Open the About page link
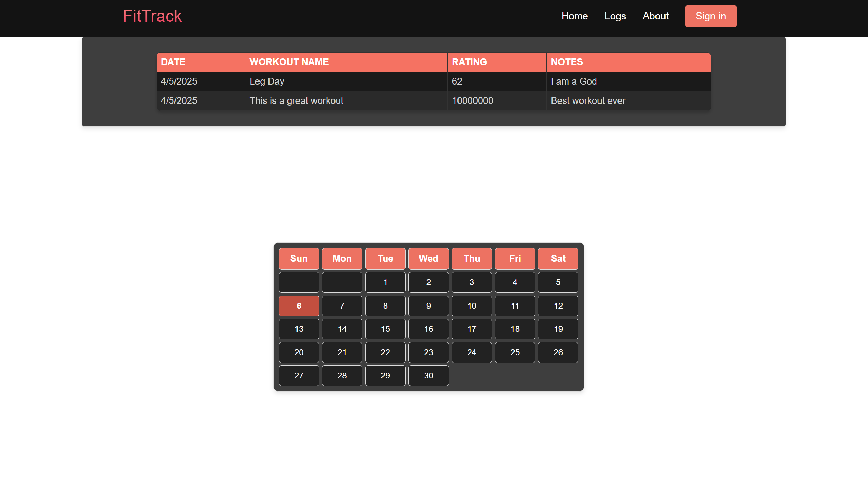The height and width of the screenshot is (483, 868). (x=655, y=16)
